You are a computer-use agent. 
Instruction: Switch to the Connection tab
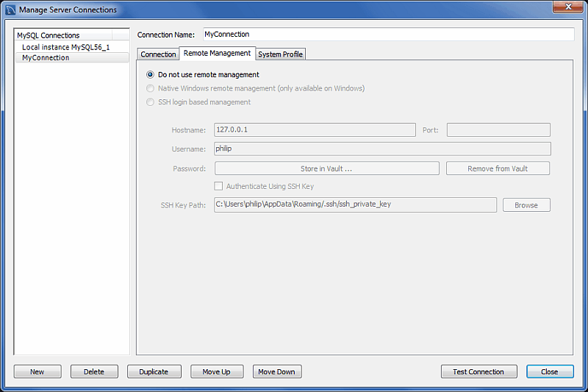click(x=158, y=54)
